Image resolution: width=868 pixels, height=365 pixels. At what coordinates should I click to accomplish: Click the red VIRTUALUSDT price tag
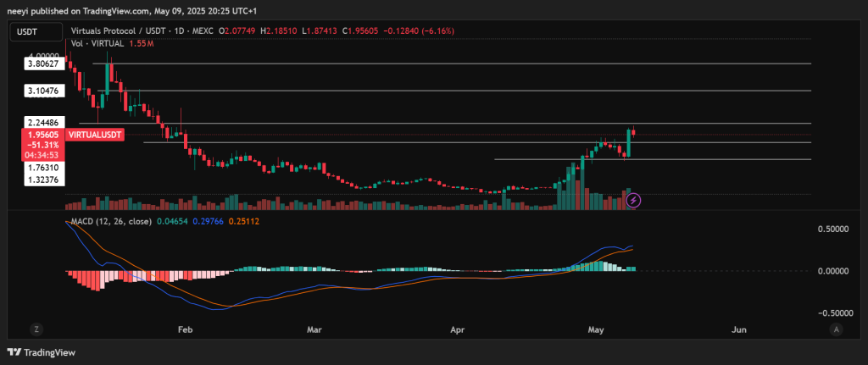(x=96, y=135)
